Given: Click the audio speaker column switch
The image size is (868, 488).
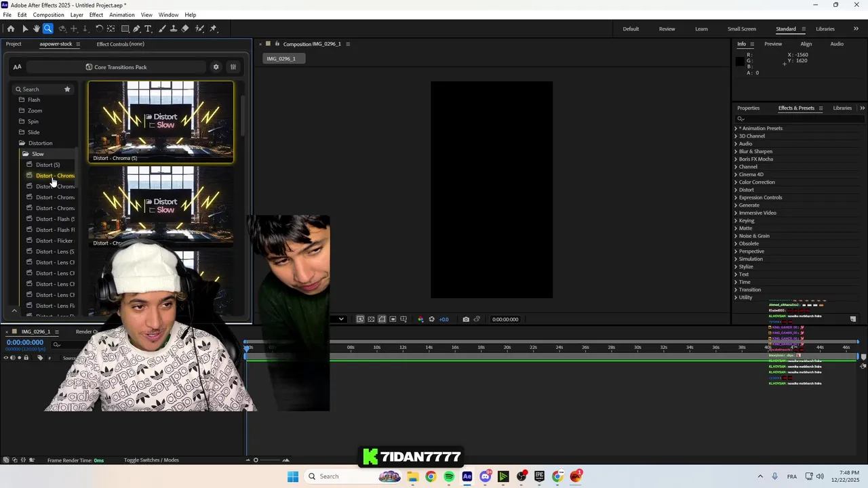Looking at the screenshot, I should (x=12, y=358).
